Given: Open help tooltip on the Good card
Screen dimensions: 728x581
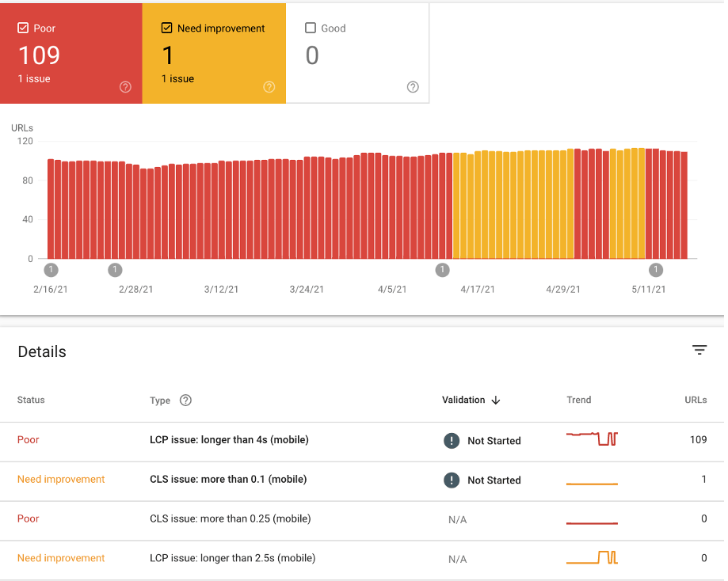Looking at the screenshot, I should [x=412, y=87].
